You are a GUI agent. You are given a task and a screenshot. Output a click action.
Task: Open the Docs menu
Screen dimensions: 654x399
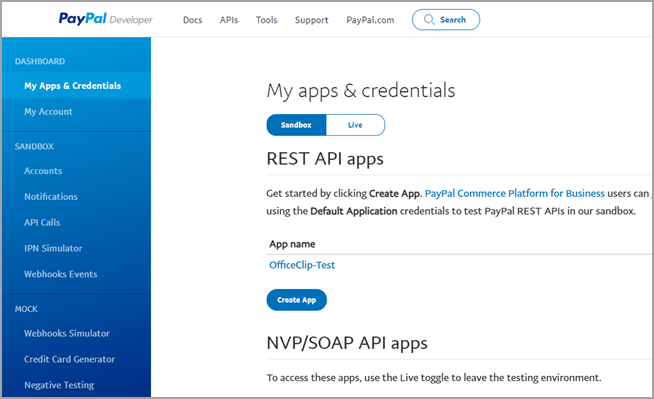click(192, 20)
